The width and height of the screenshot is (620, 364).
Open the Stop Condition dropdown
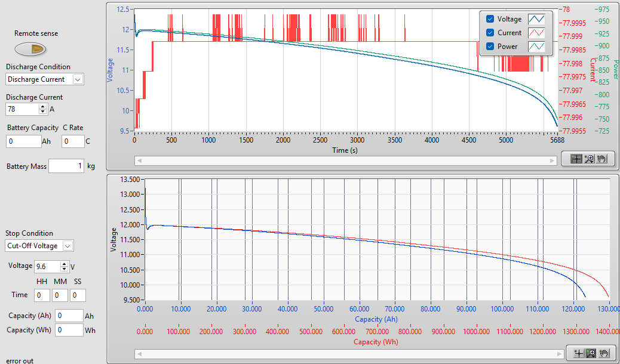(68, 246)
